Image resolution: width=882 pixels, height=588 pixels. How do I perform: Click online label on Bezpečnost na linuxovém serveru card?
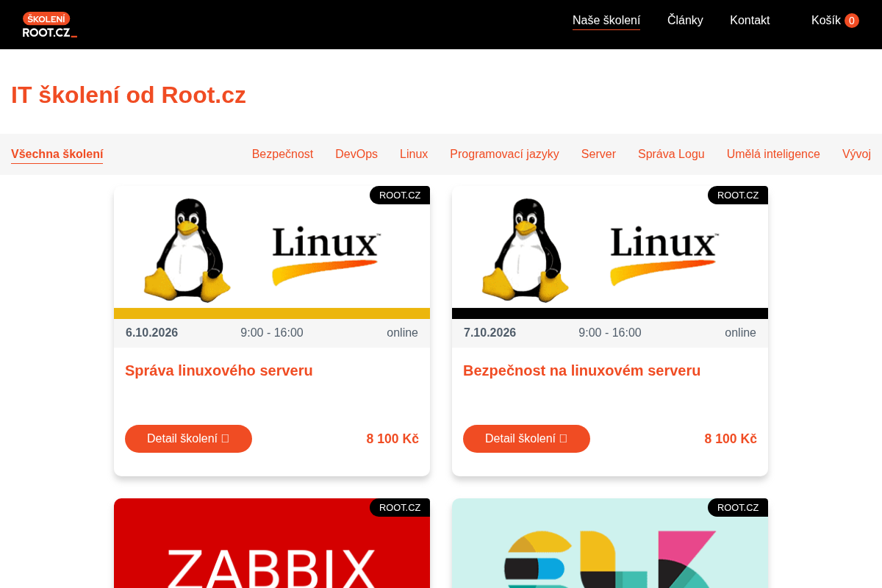click(740, 333)
